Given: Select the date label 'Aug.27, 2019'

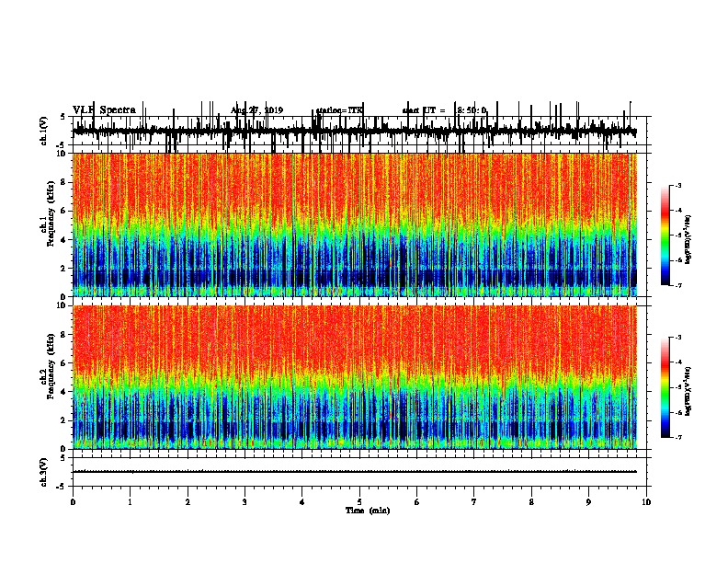Looking at the screenshot, I should point(256,110).
